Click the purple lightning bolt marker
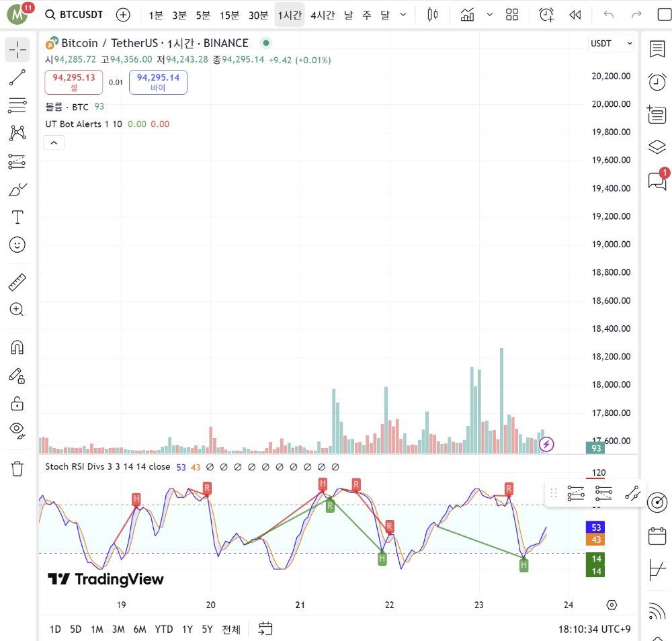This screenshot has height=641, width=672. pos(546,444)
